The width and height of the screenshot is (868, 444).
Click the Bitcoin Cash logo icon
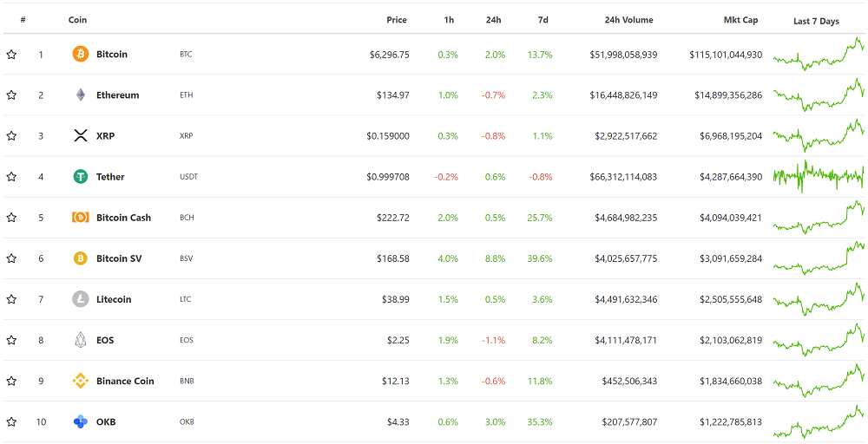coord(80,218)
